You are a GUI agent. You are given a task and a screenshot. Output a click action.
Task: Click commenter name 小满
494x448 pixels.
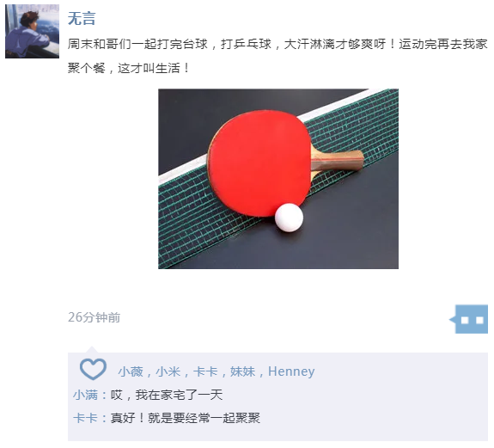[85, 395]
